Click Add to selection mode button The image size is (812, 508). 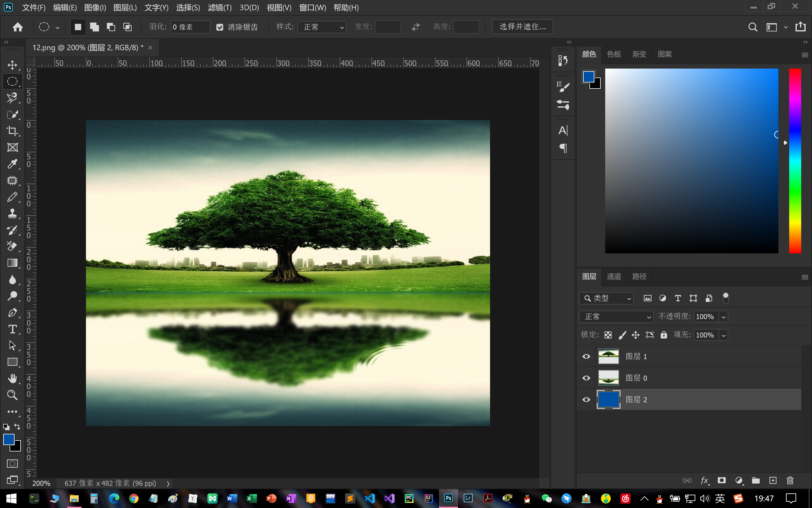pyautogui.click(x=94, y=27)
